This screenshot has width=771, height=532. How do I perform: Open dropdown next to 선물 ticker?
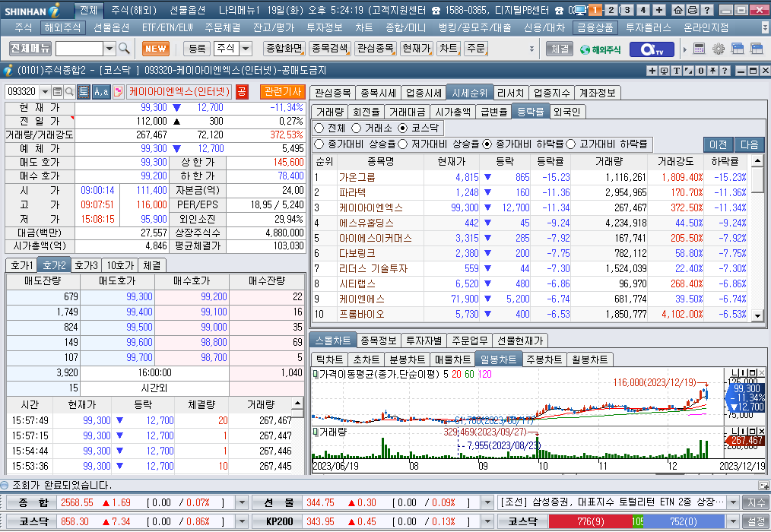(x=487, y=502)
